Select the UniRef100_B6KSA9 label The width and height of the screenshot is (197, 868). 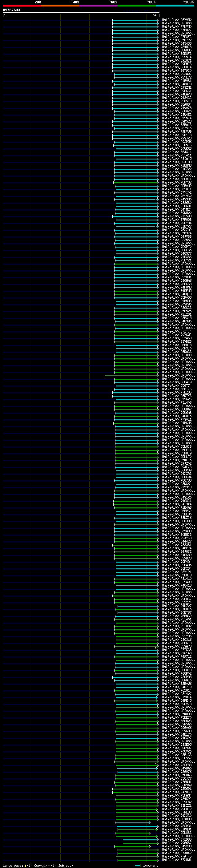[176, 785]
